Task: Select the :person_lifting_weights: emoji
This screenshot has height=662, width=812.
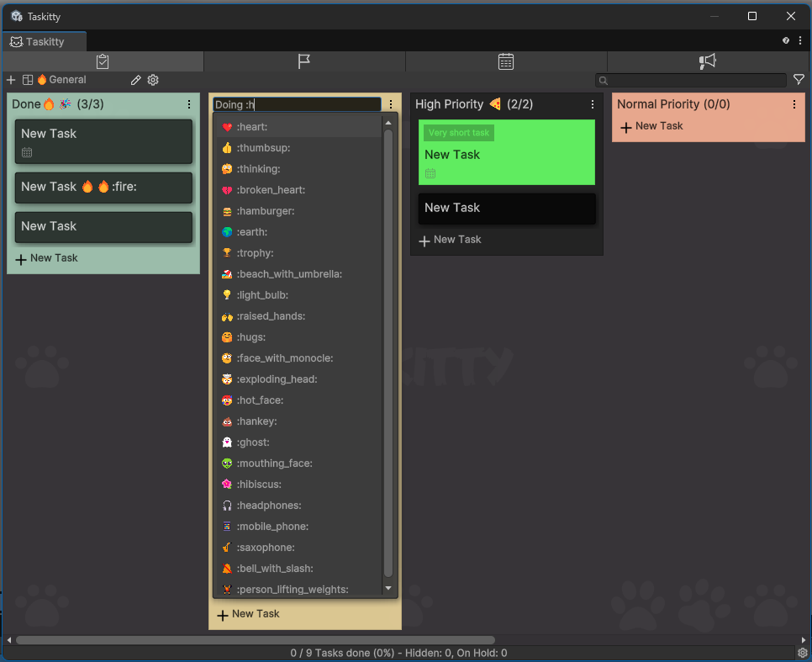Action: [298, 588]
